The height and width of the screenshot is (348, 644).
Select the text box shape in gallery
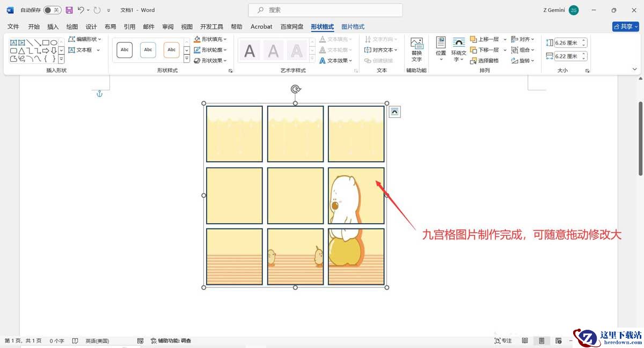coord(13,43)
